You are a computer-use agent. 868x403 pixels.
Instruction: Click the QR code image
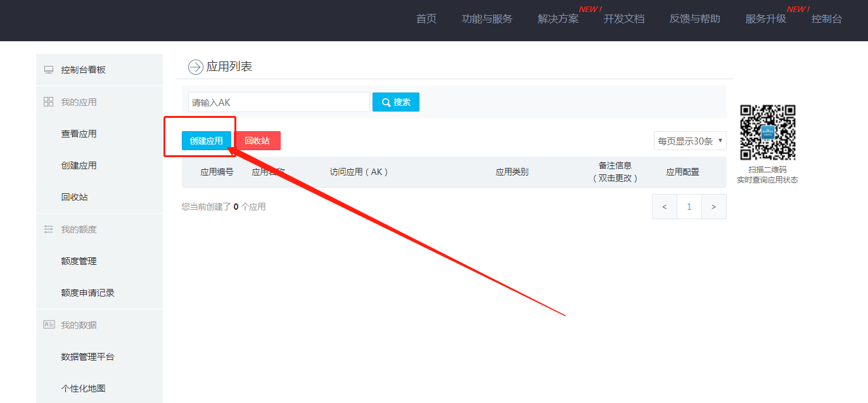click(x=767, y=132)
